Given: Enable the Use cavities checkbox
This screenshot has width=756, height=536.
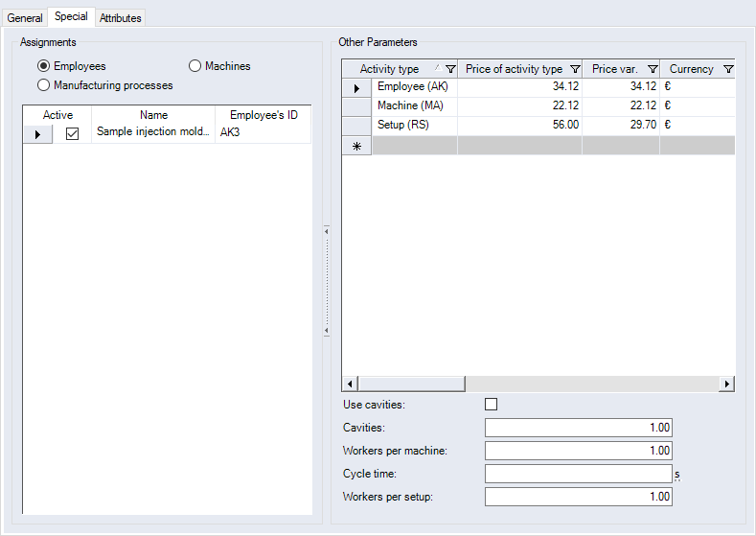Looking at the screenshot, I should (492, 405).
